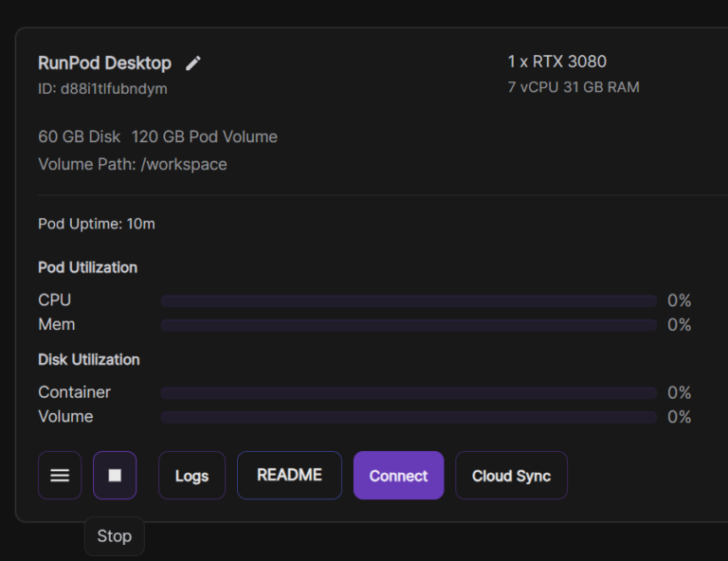Click the 1 x RTX 3080 GPU label
The width and height of the screenshot is (728, 561).
click(x=556, y=62)
